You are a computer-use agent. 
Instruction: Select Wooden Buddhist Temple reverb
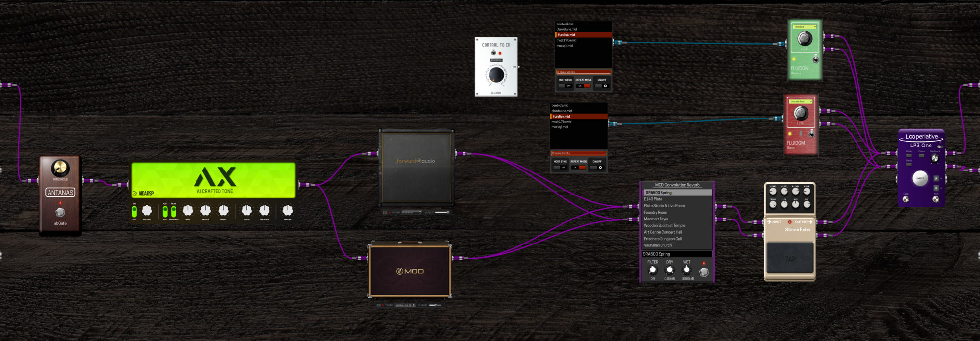[678, 225]
